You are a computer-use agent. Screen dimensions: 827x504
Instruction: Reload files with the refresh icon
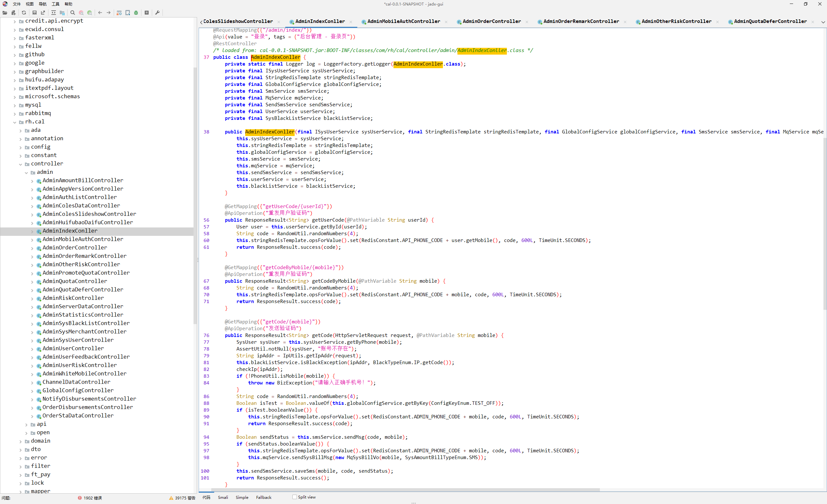pos(24,13)
